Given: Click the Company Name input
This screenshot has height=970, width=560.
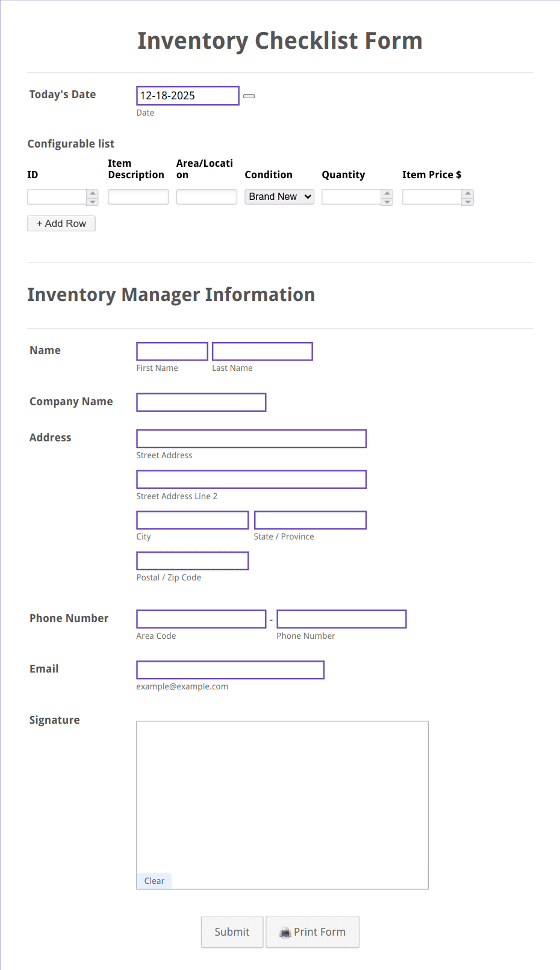Looking at the screenshot, I should 201,402.
